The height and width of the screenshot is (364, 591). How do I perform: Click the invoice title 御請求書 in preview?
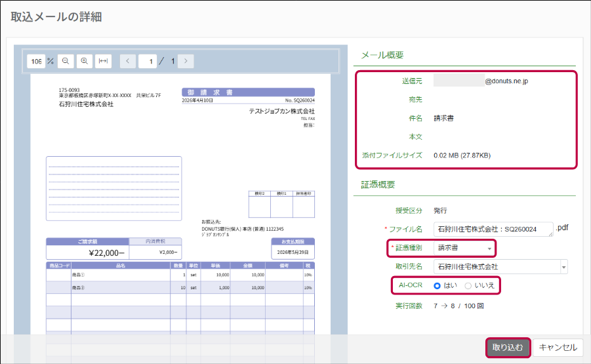[x=248, y=92]
